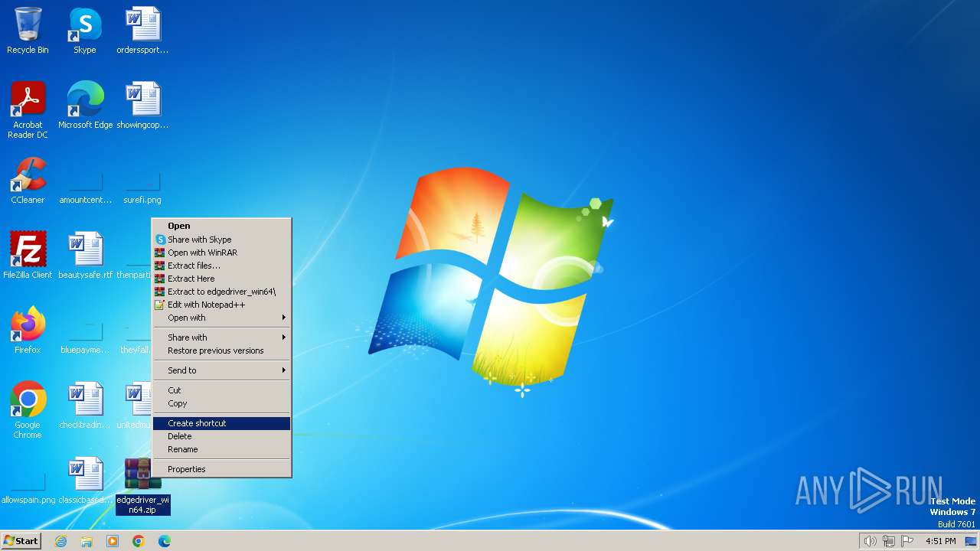Expand the Share with submenu

click(221, 337)
